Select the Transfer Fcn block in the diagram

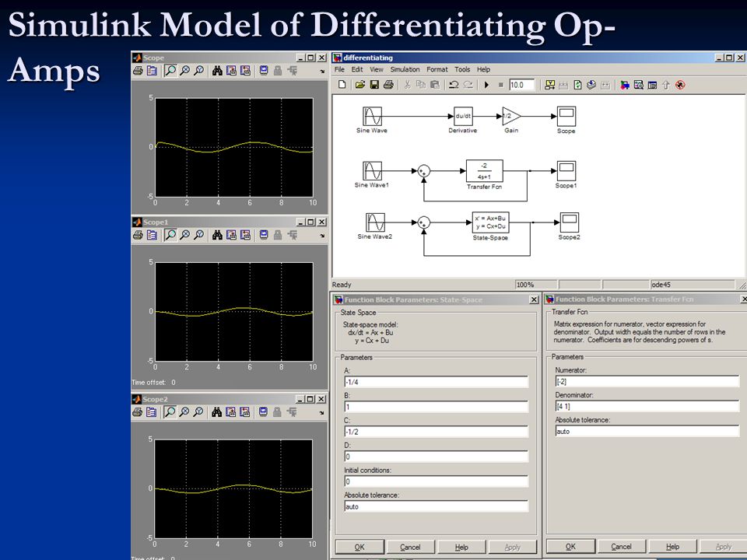pyautogui.click(x=485, y=171)
